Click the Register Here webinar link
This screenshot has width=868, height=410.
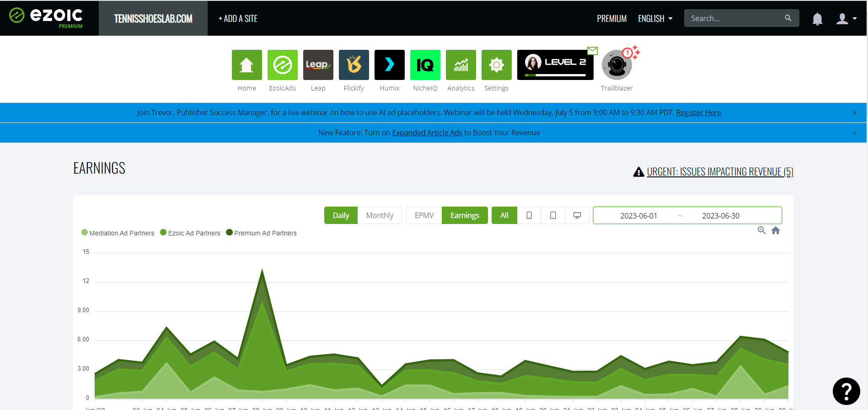(698, 112)
